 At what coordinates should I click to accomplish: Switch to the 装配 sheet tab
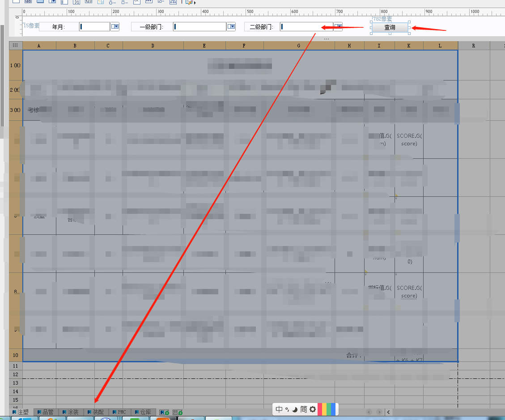tap(96, 412)
